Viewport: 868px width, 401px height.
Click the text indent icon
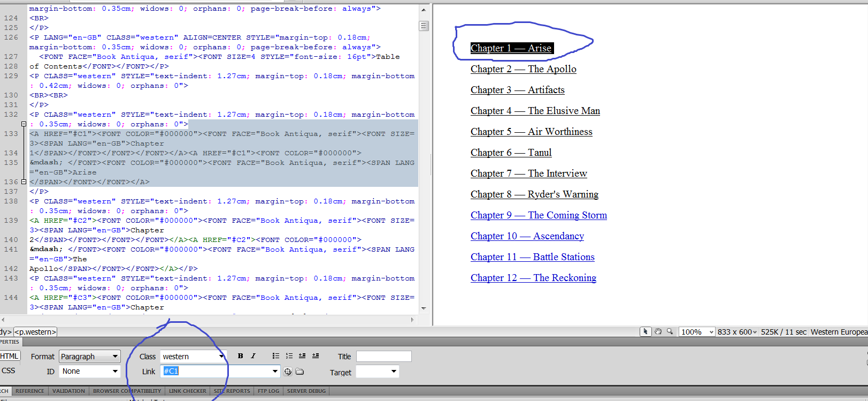(x=316, y=356)
